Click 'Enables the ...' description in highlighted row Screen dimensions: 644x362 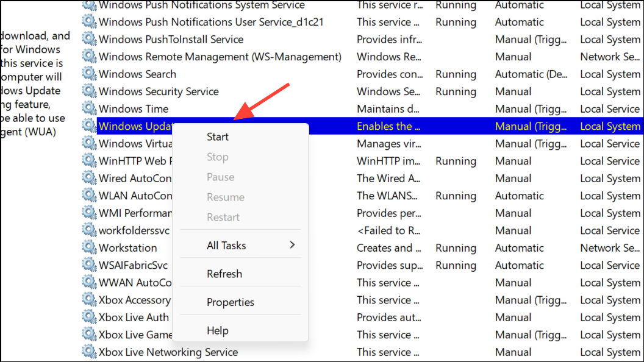(x=388, y=126)
